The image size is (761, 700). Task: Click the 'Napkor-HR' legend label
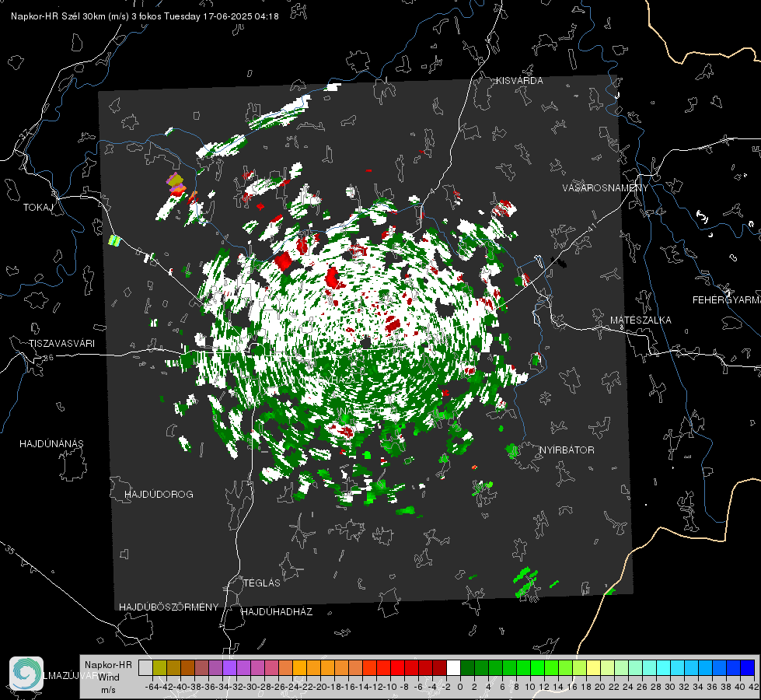[108, 665]
